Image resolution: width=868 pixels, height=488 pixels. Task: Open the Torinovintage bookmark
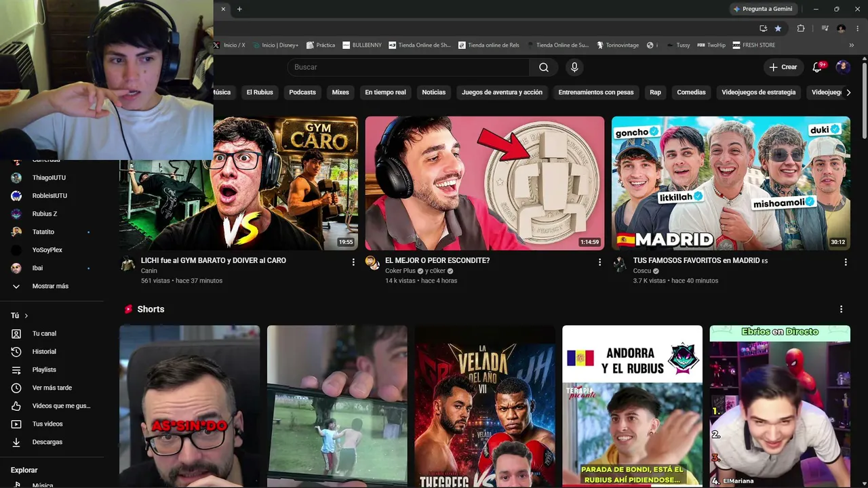click(x=618, y=45)
